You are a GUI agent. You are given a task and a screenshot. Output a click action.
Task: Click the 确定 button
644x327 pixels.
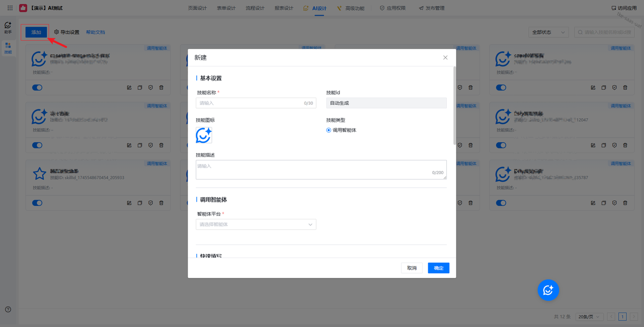(438, 268)
